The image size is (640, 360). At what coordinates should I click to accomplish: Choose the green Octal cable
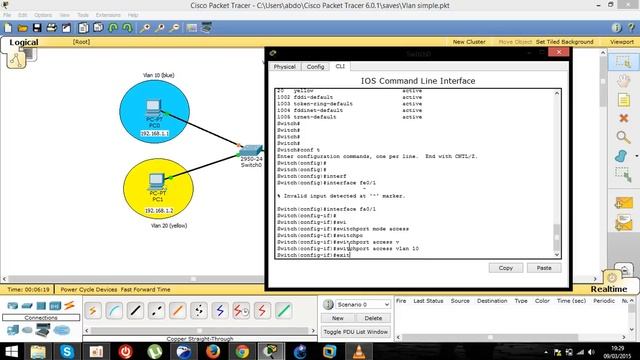point(284,311)
